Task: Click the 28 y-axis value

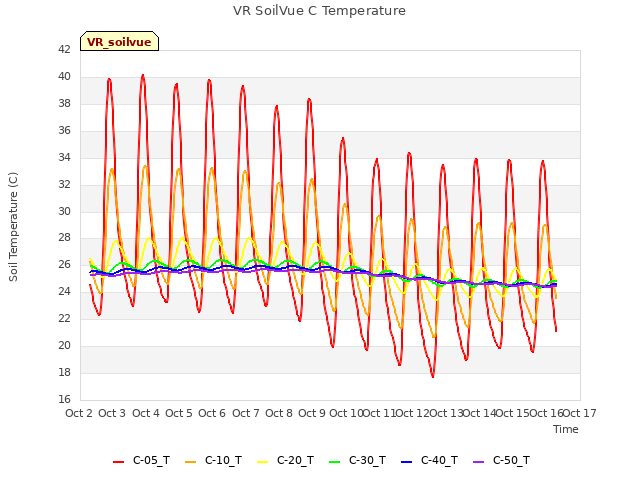Action: click(x=64, y=238)
